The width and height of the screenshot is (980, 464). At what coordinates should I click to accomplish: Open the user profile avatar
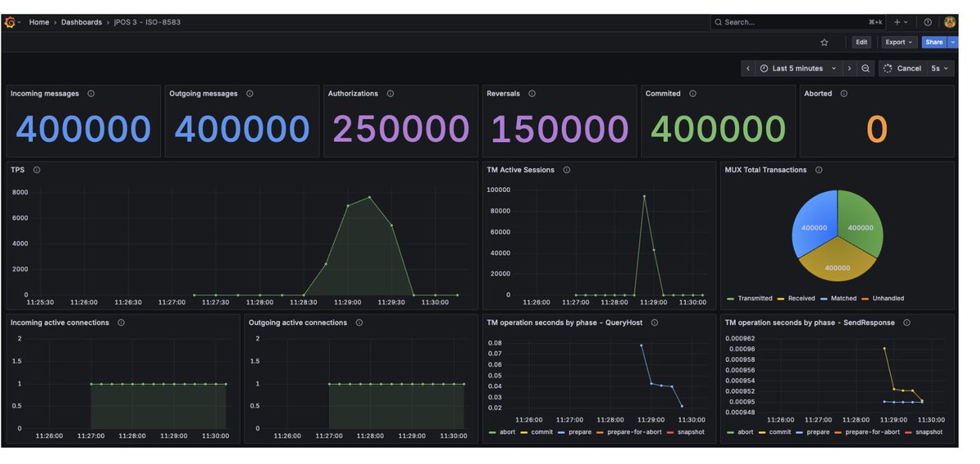950,22
